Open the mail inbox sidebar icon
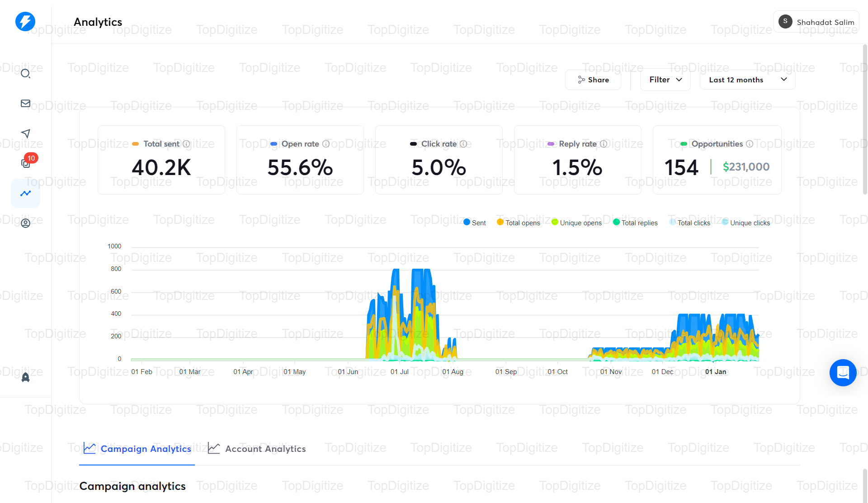This screenshot has height=503, width=868. [x=26, y=104]
